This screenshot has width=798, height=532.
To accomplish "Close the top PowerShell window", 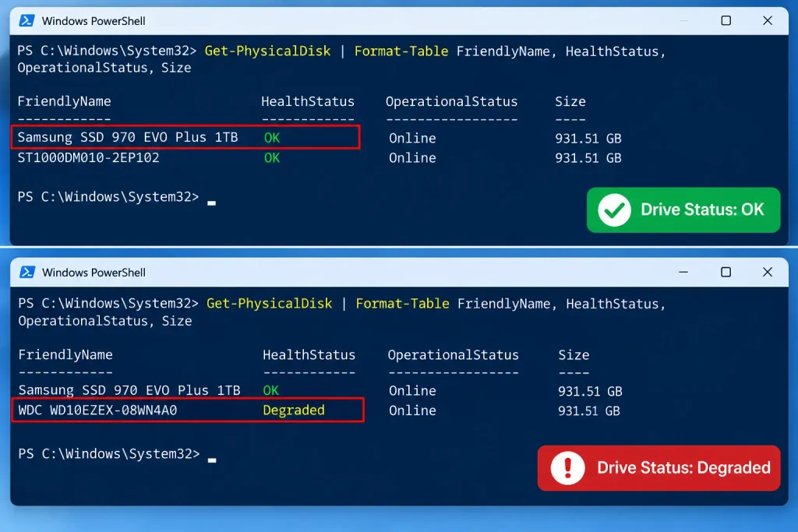I will (768, 21).
